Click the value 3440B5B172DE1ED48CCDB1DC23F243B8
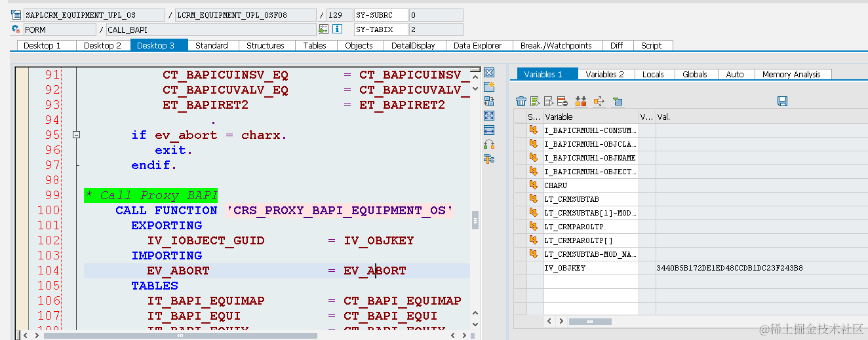The height and width of the screenshot is (340, 868). click(x=729, y=268)
